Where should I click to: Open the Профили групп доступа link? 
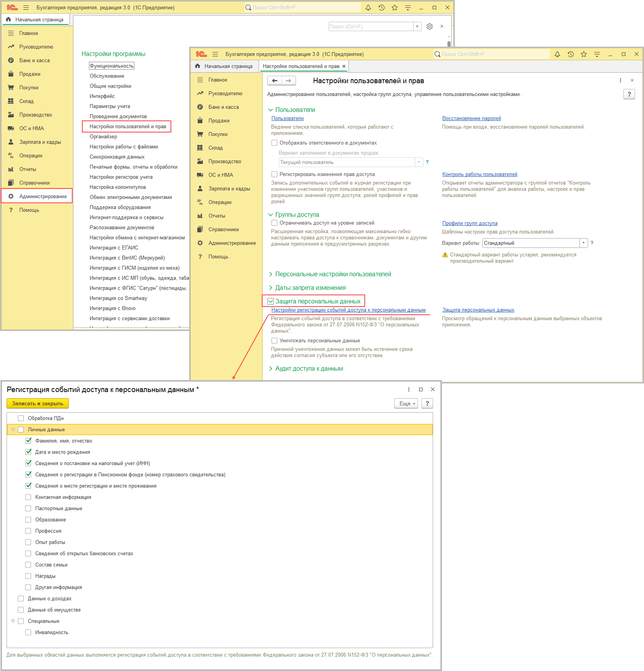point(470,223)
